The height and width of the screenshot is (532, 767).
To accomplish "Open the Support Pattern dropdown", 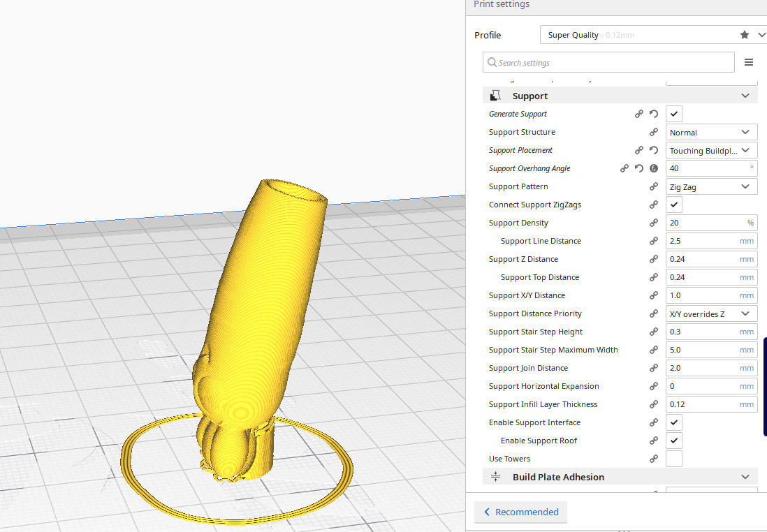I will [711, 186].
